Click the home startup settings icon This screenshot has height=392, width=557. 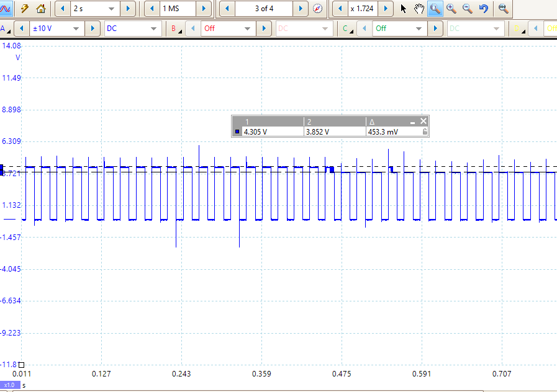(x=41, y=9)
